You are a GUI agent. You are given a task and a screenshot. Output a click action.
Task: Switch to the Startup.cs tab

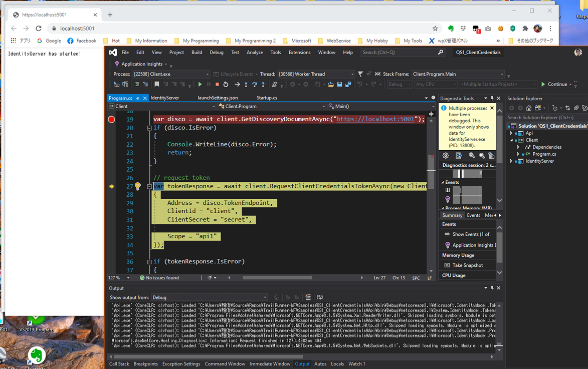pyautogui.click(x=266, y=98)
